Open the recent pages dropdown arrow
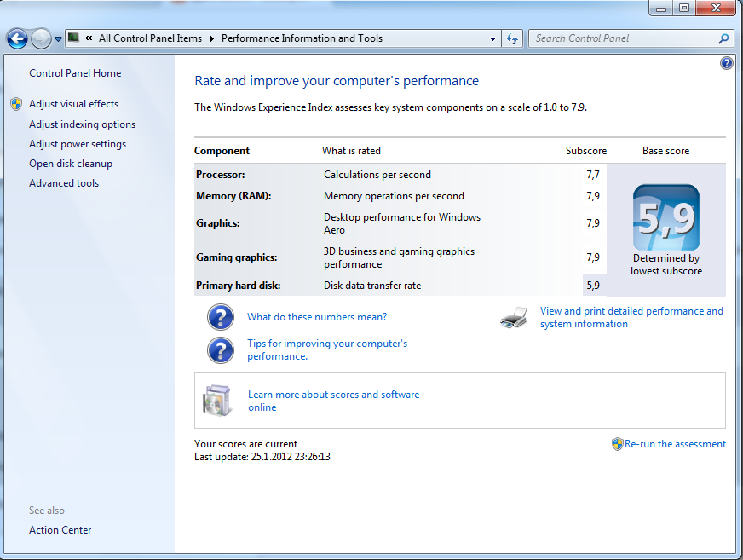 58,38
